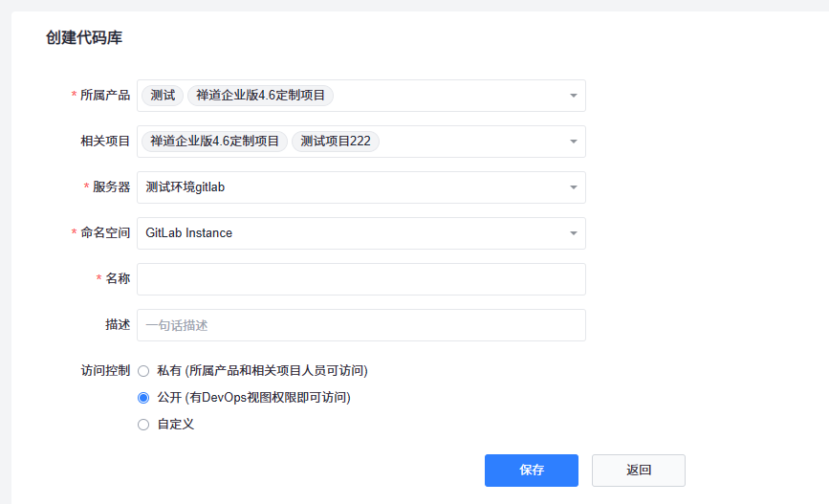Click the 服务器 field label
829x504 pixels.
(111, 186)
